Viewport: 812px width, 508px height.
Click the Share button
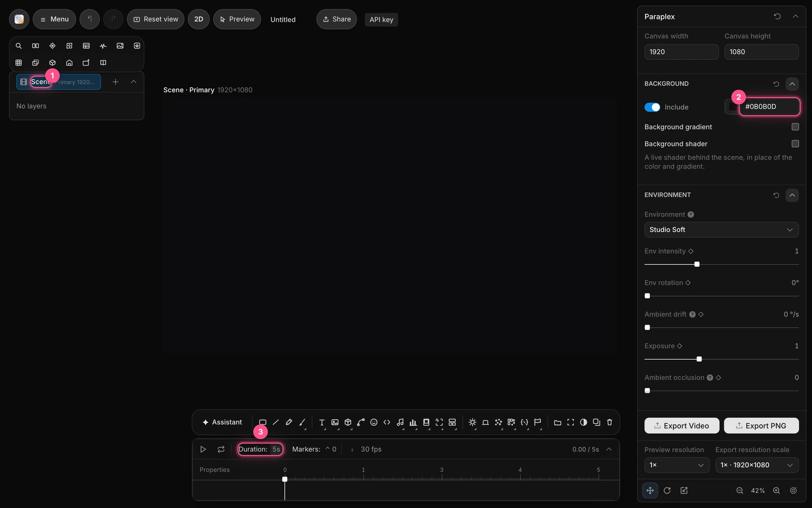(x=336, y=19)
